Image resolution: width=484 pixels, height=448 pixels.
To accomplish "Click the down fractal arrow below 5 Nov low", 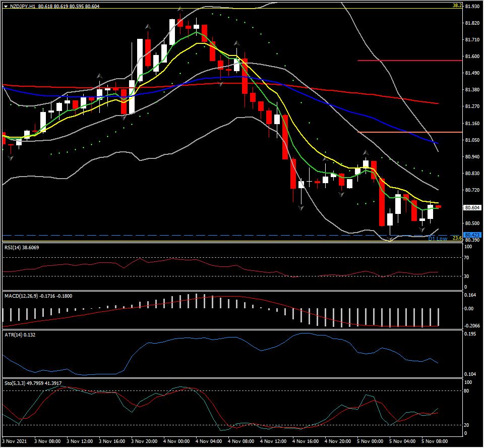I will [x=390, y=239].
